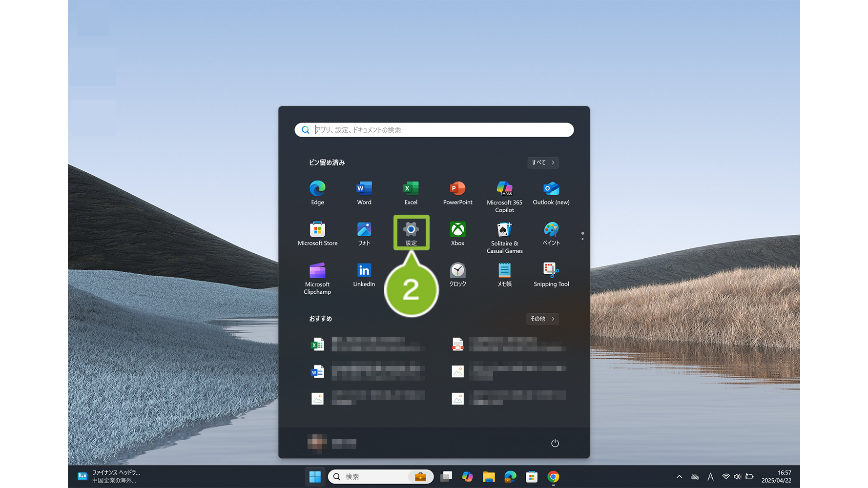Launch Microsoft Clipchamp
The image size is (868, 488).
click(317, 279)
